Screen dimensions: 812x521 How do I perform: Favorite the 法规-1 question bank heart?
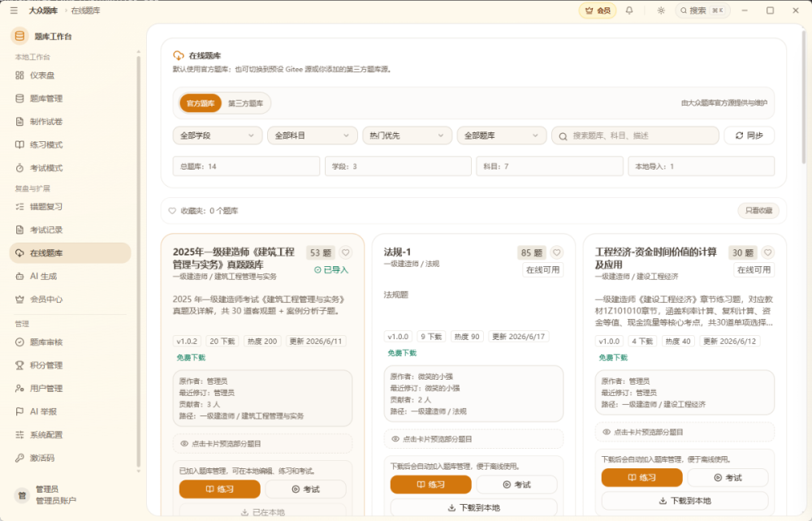557,252
